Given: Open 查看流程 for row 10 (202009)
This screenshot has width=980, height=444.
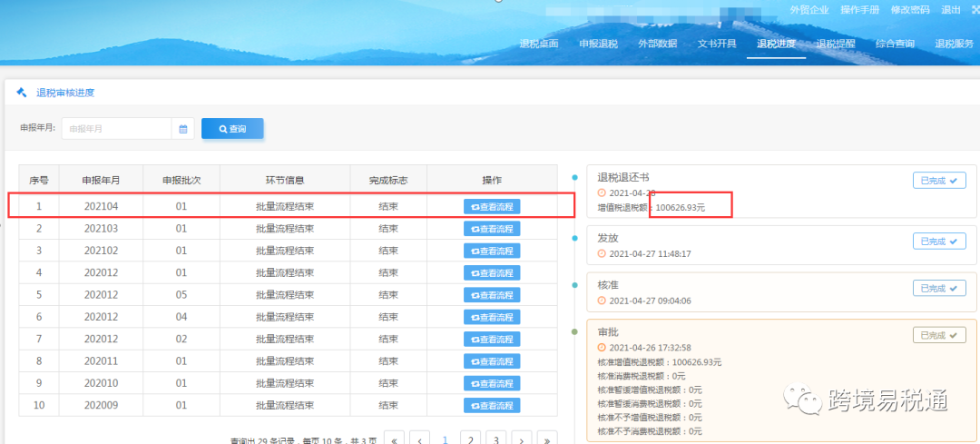Looking at the screenshot, I should (x=492, y=405).
